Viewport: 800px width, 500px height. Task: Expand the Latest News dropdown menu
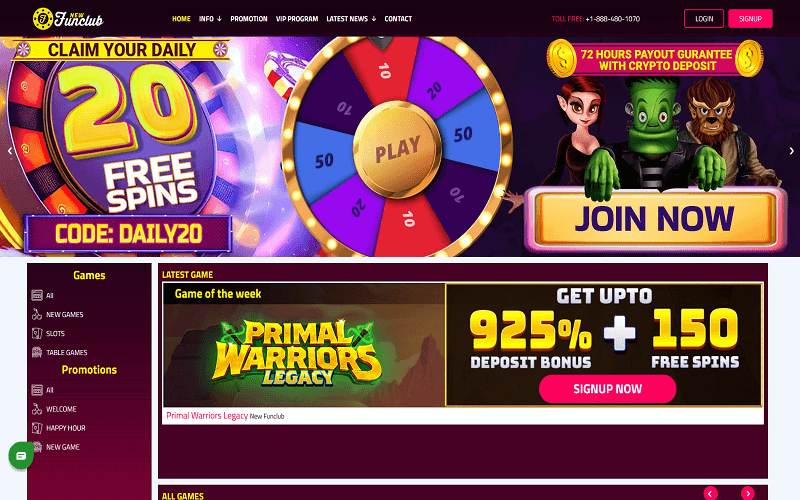[x=351, y=19]
